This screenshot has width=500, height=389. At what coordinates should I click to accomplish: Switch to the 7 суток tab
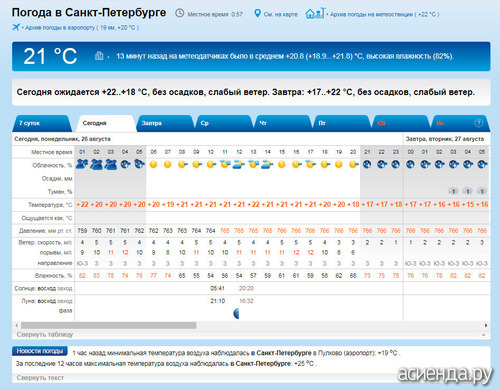[42, 123]
